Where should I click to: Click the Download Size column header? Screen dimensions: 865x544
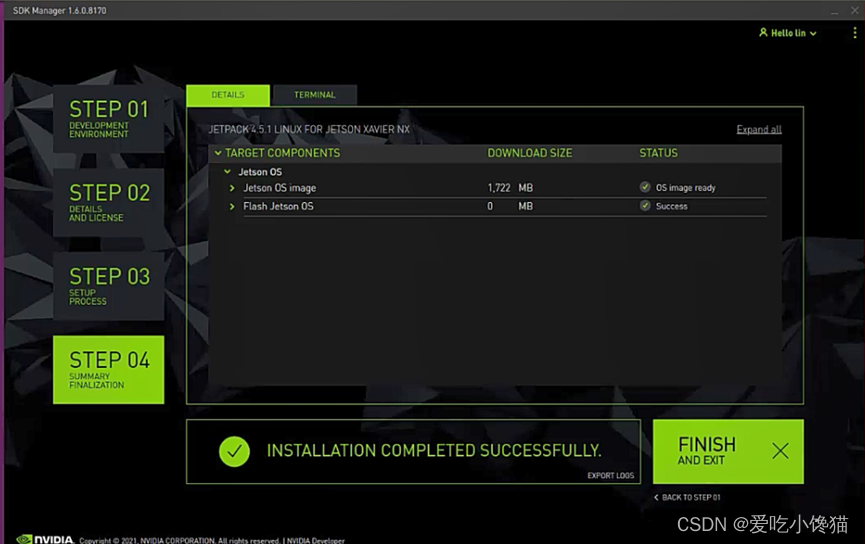pos(530,153)
